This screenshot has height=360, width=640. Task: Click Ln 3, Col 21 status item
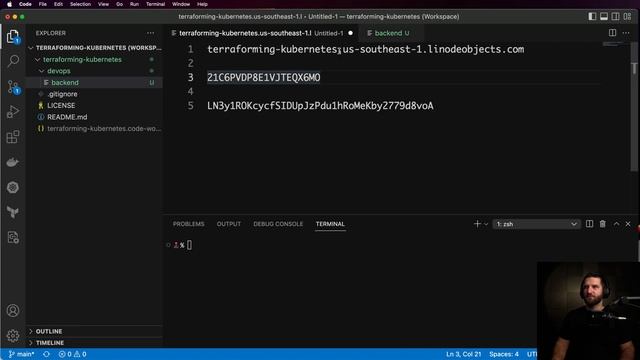pos(463,354)
